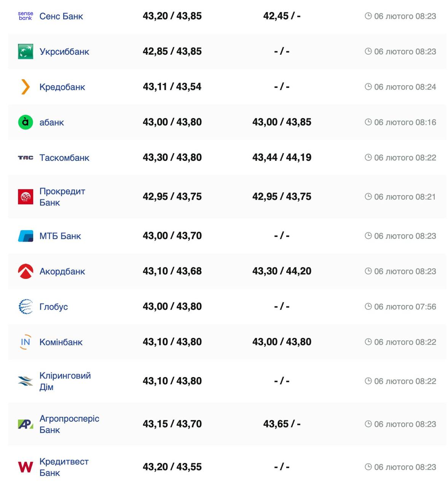Go to the Кліринговий Дім link

coord(65,381)
